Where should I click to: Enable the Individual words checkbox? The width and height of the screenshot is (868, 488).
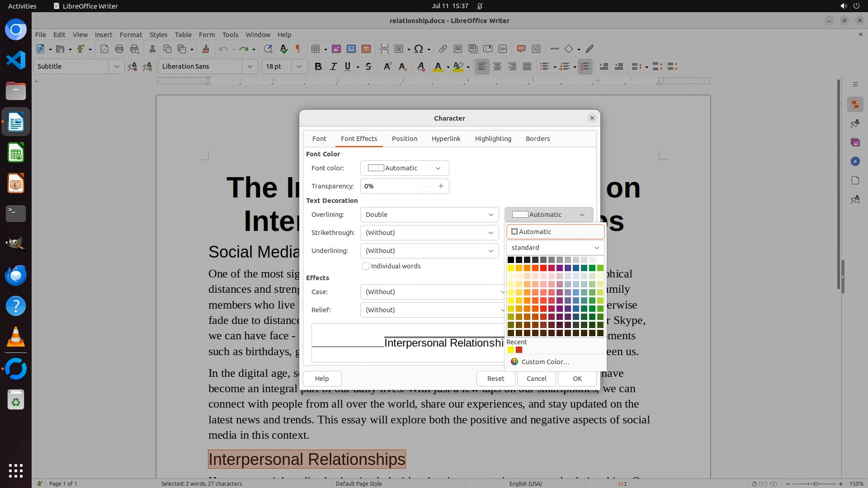pos(366,266)
